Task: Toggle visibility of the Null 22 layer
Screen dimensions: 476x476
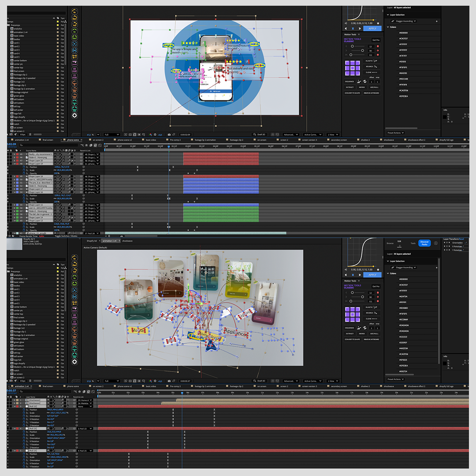Action: pos(8,406)
